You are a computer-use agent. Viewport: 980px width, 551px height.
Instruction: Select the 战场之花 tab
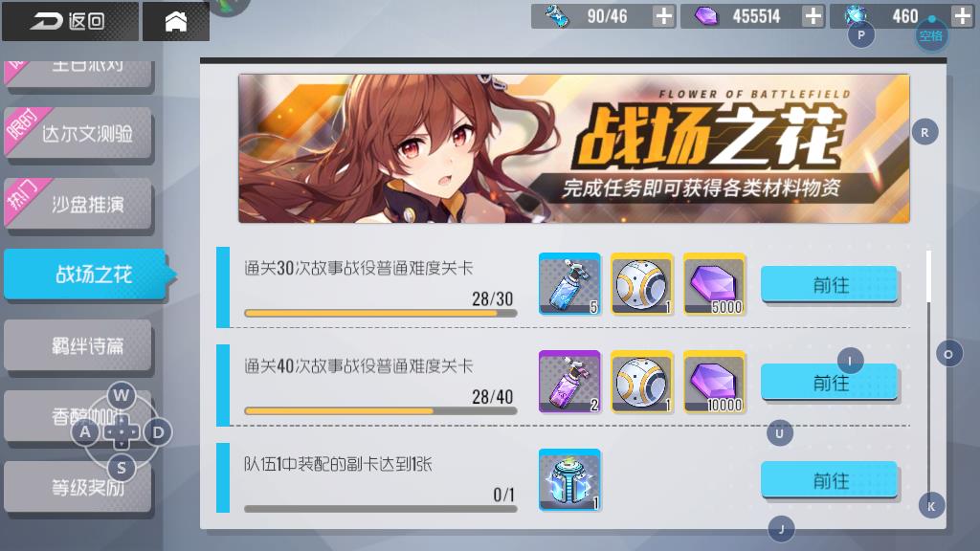point(87,275)
